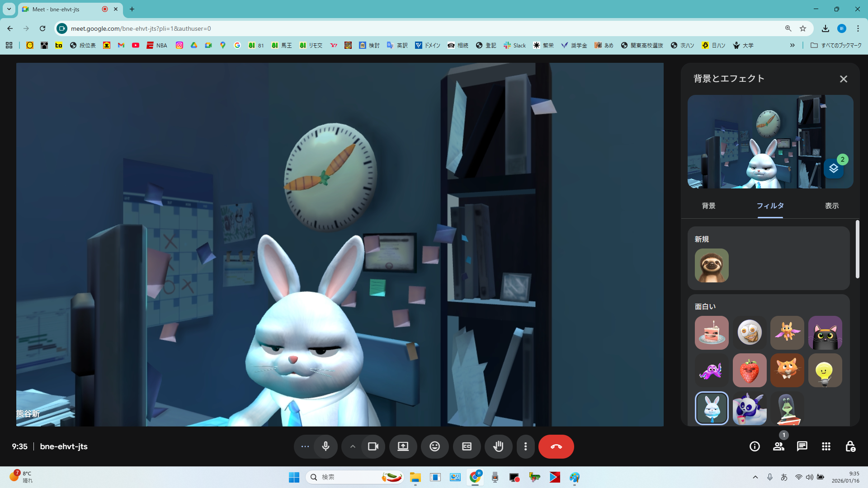This screenshot has height=488, width=868.
Task: Open meeting details info icon
Action: (755, 446)
